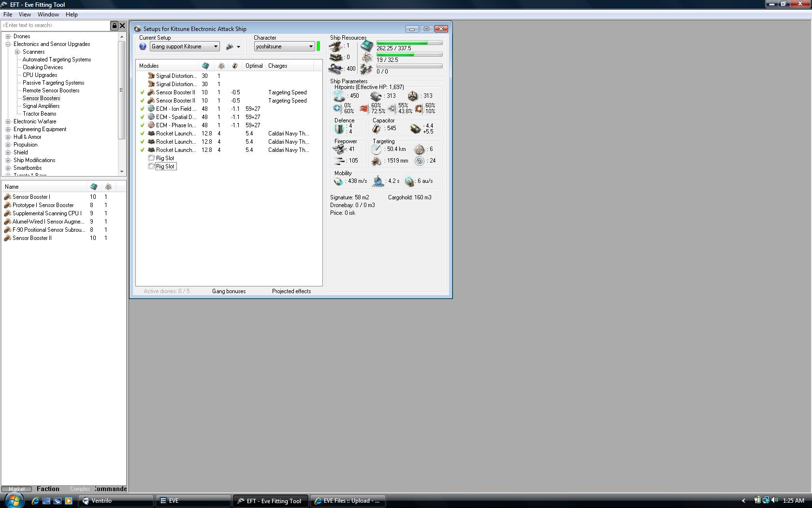The image size is (812, 508).
Task: Open the View menu
Action: [x=25, y=15]
